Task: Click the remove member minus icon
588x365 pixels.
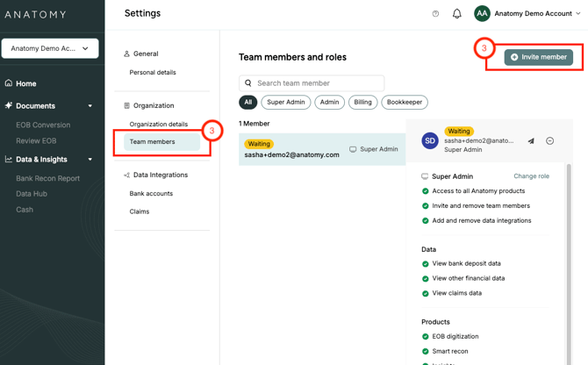Action: tap(550, 140)
